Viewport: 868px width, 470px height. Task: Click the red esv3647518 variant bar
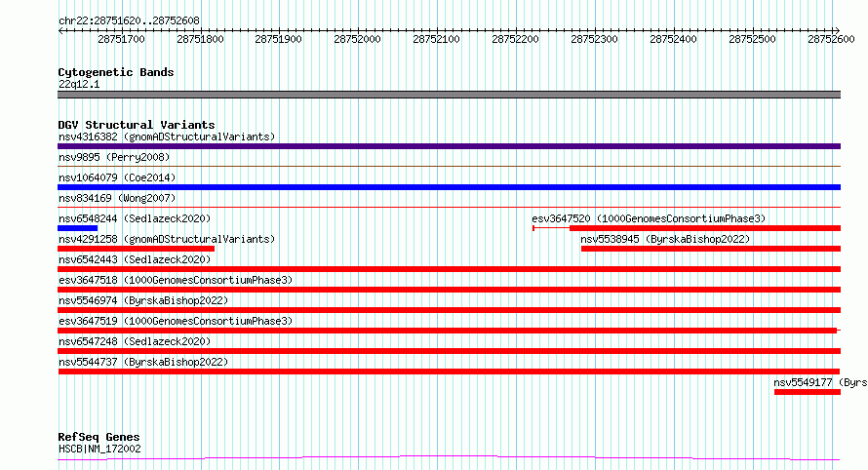449,290
